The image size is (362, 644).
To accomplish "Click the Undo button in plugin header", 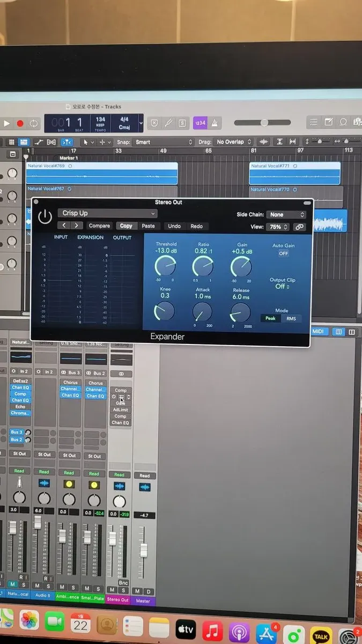I will (174, 226).
